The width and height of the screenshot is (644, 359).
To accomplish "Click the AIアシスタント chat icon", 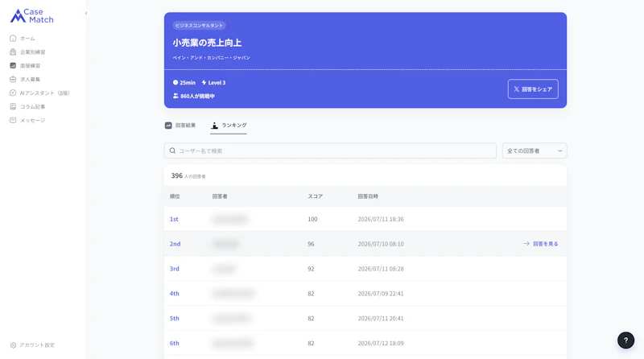I will pyautogui.click(x=13, y=93).
